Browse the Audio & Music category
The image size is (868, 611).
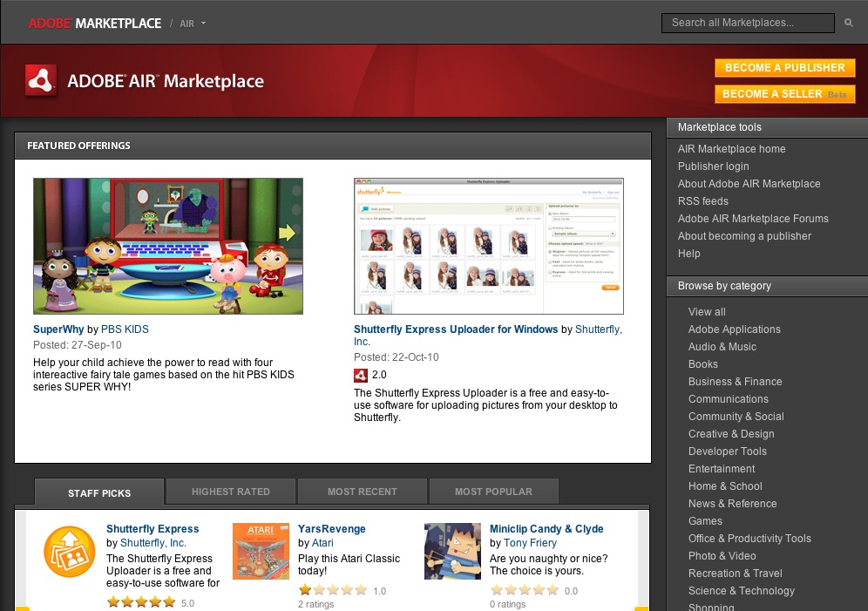[x=722, y=346]
